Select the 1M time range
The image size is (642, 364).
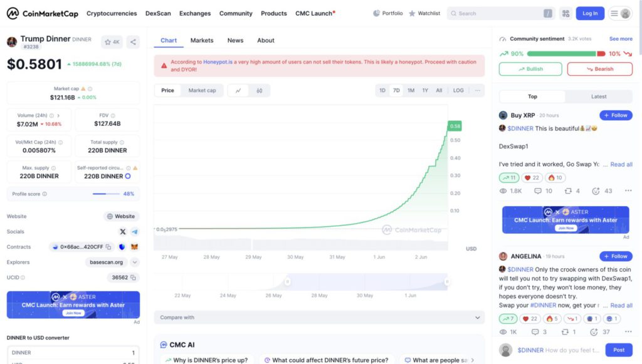point(411,91)
